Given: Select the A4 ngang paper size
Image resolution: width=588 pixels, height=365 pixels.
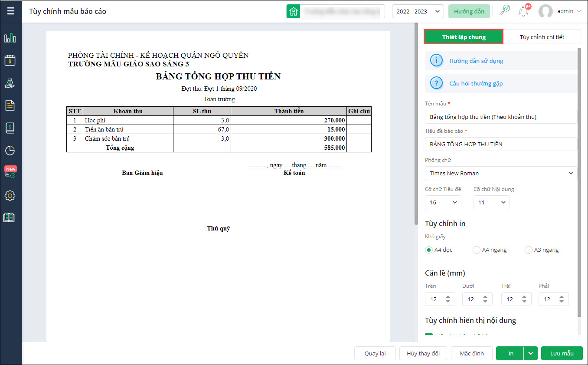Looking at the screenshot, I should [x=477, y=250].
